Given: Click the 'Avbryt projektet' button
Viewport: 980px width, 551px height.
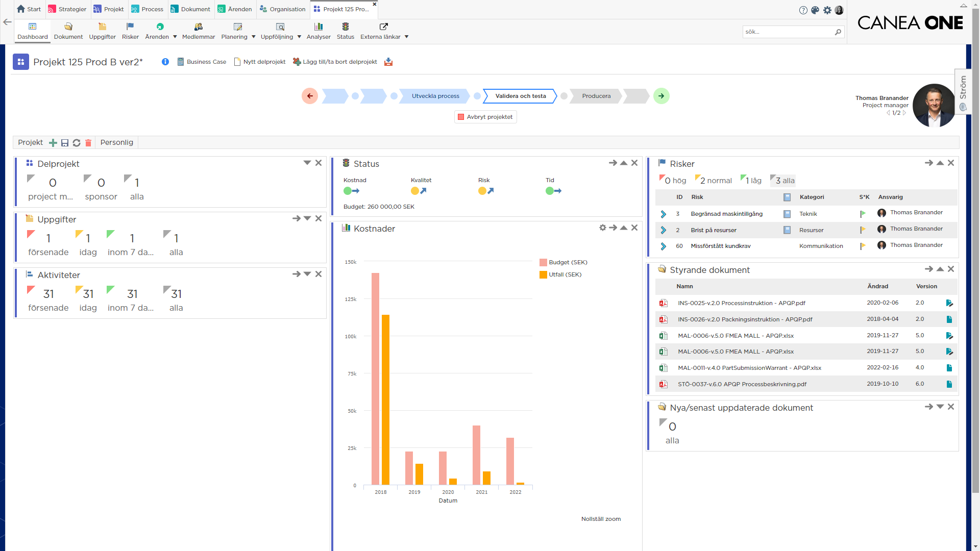Looking at the screenshot, I should coord(485,116).
